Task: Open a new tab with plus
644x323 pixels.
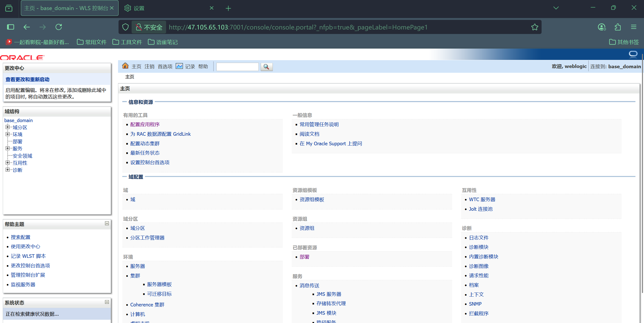Action: click(228, 8)
